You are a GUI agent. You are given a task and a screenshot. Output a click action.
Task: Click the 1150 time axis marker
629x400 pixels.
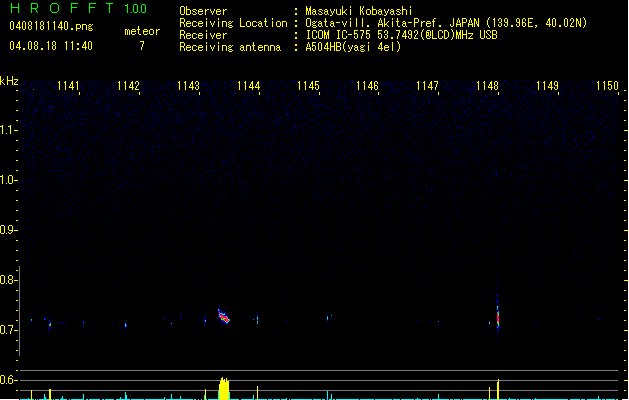pos(607,86)
